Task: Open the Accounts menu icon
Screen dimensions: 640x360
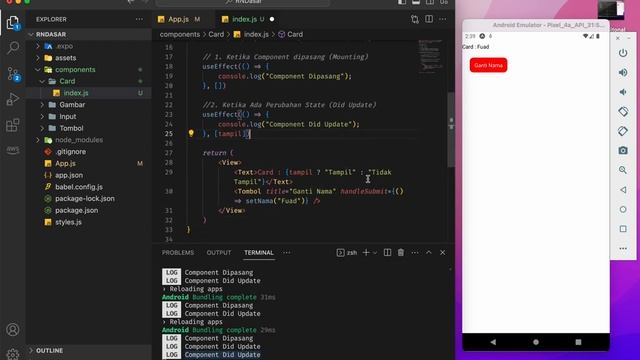Action: tap(13, 329)
